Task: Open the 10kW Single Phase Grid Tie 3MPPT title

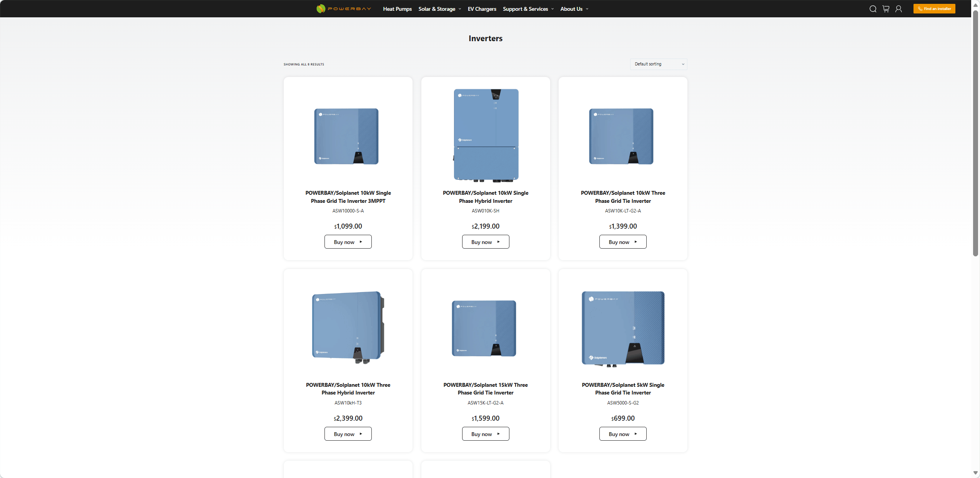Action: pos(348,197)
